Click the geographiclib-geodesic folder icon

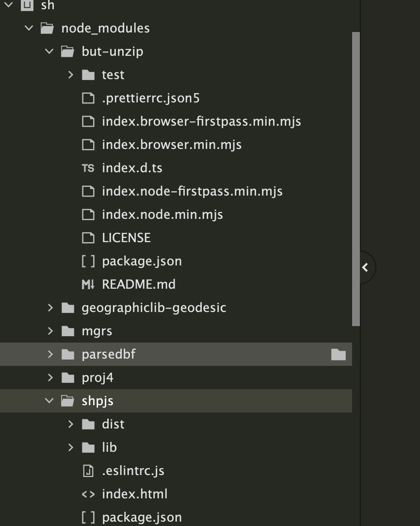(68, 308)
